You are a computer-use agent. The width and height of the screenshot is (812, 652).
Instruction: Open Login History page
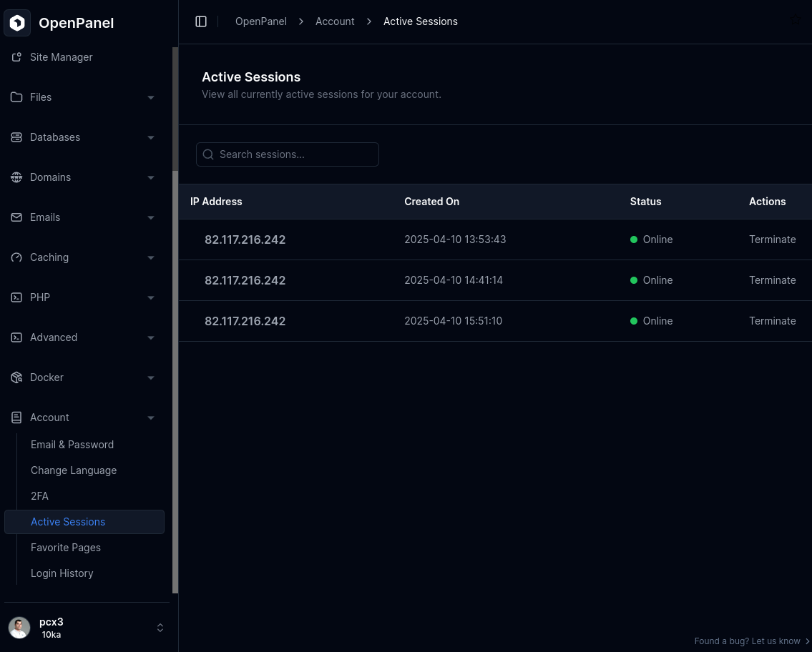tap(62, 573)
